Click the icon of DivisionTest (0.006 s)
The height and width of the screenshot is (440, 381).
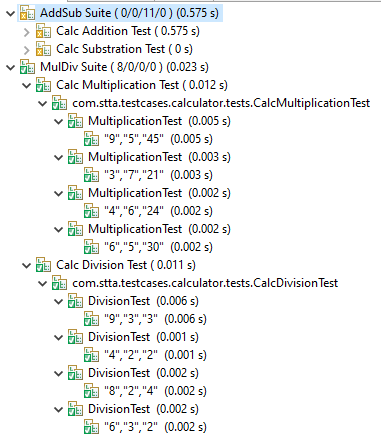(x=75, y=301)
